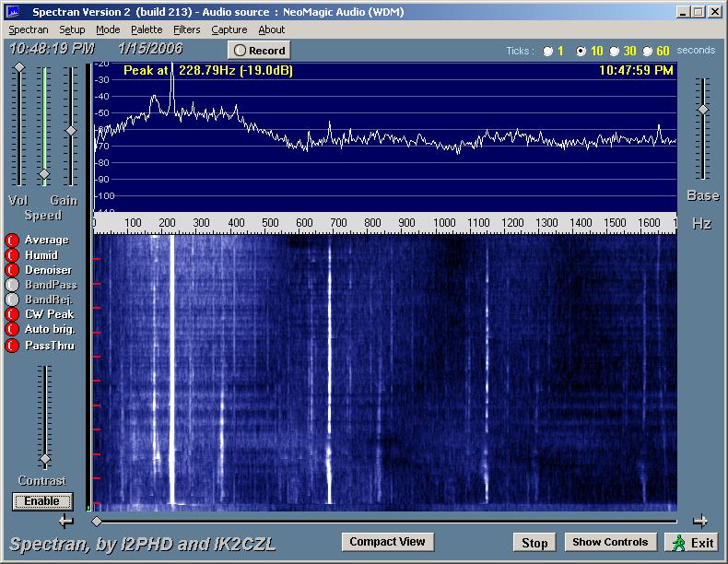Image resolution: width=728 pixels, height=564 pixels.
Task: Open the Palette menu
Action: (x=147, y=29)
